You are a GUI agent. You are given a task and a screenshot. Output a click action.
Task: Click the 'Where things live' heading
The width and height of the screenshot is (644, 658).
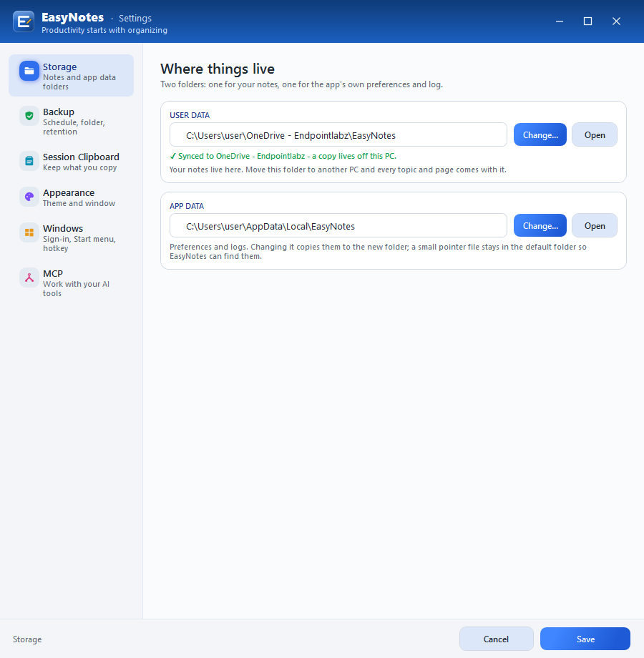(x=218, y=69)
